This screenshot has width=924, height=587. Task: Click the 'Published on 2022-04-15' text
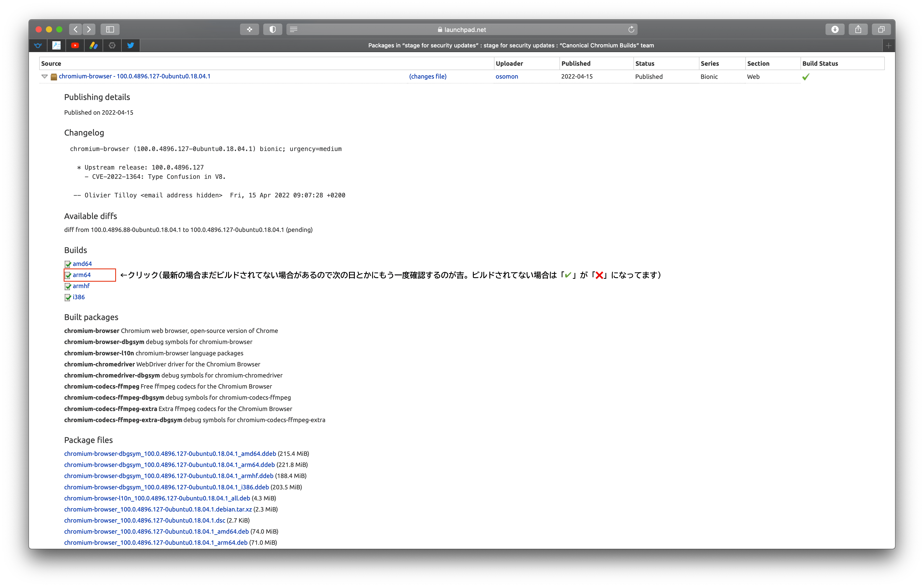click(99, 113)
